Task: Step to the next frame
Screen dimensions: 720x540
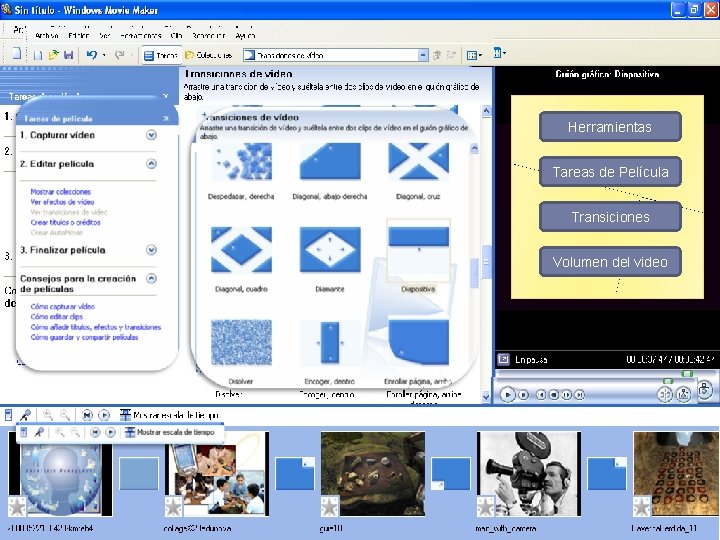Action: point(567,394)
